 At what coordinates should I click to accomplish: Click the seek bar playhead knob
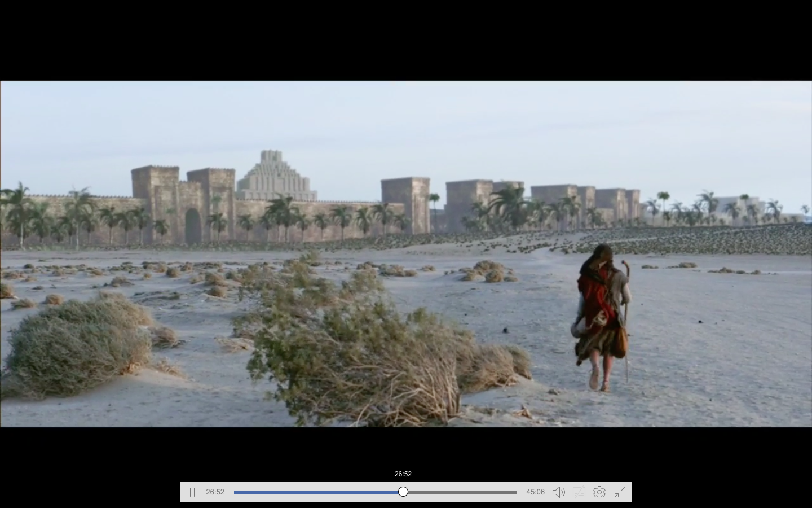pos(403,492)
